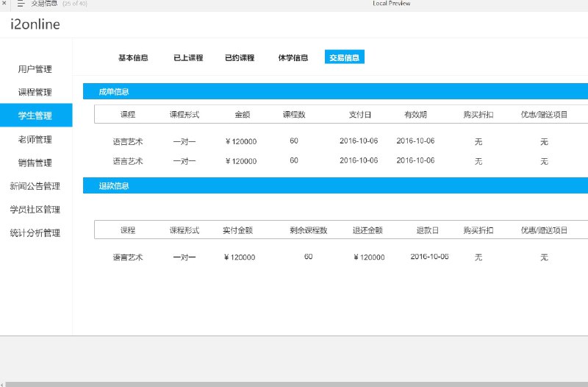Switch to the 基本信息 tab
588x387 pixels.
(133, 58)
